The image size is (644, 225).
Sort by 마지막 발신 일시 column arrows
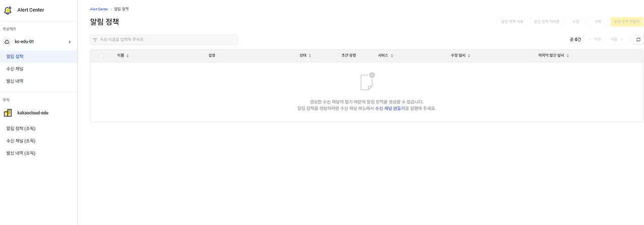pyautogui.click(x=568, y=56)
